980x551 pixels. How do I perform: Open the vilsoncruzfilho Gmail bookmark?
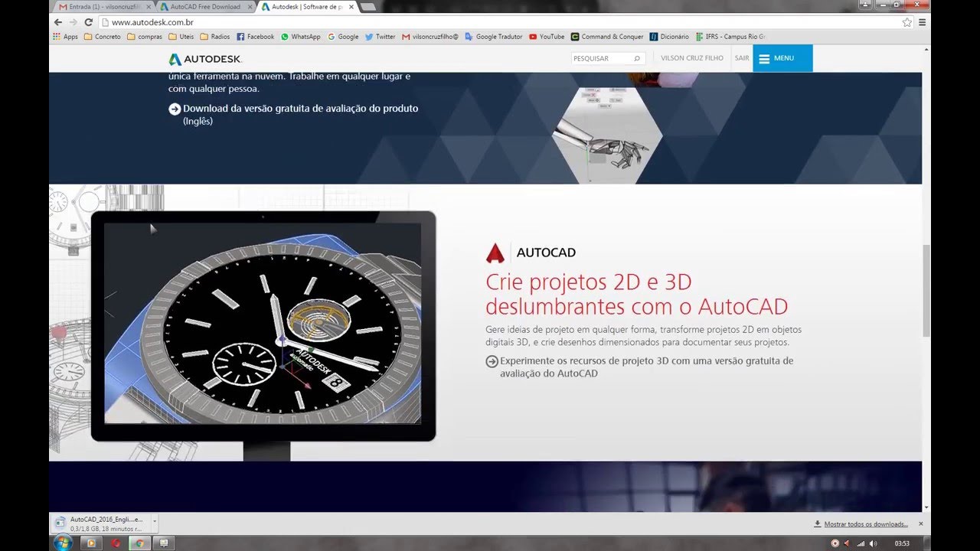(430, 37)
